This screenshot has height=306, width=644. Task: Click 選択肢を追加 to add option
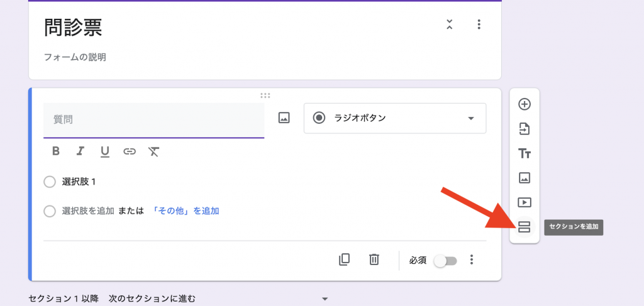(87, 211)
